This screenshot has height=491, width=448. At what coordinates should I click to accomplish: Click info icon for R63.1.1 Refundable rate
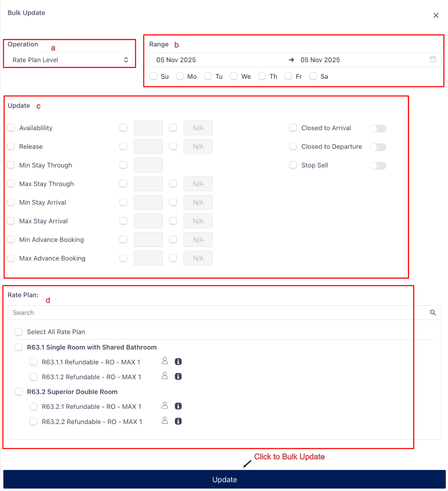pyautogui.click(x=178, y=362)
